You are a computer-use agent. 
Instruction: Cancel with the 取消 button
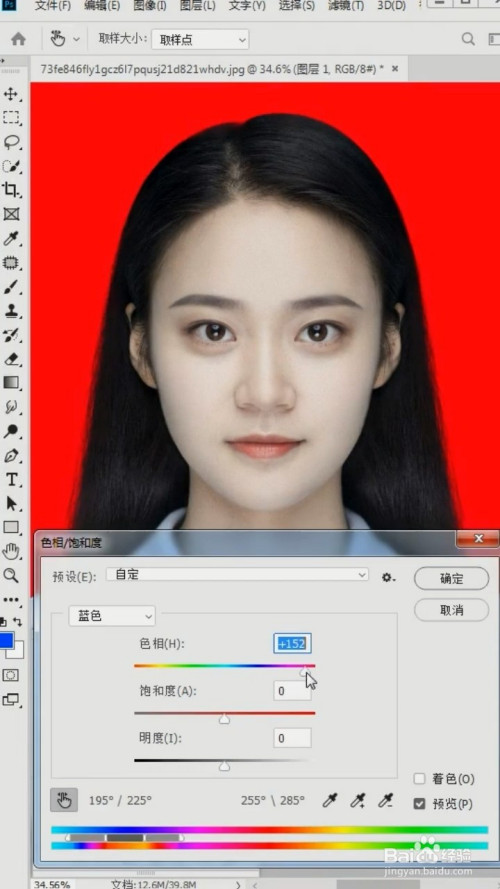[x=452, y=610]
